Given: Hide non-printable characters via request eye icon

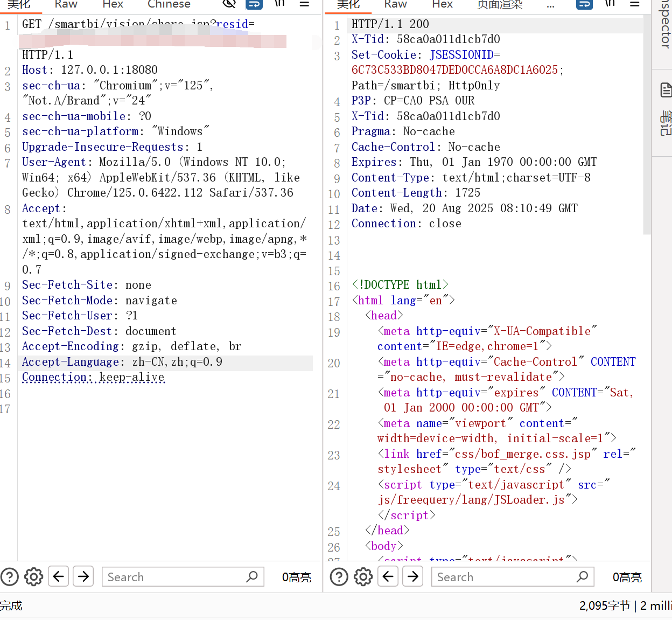Looking at the screenshot, I should click(x=229, y=3).
